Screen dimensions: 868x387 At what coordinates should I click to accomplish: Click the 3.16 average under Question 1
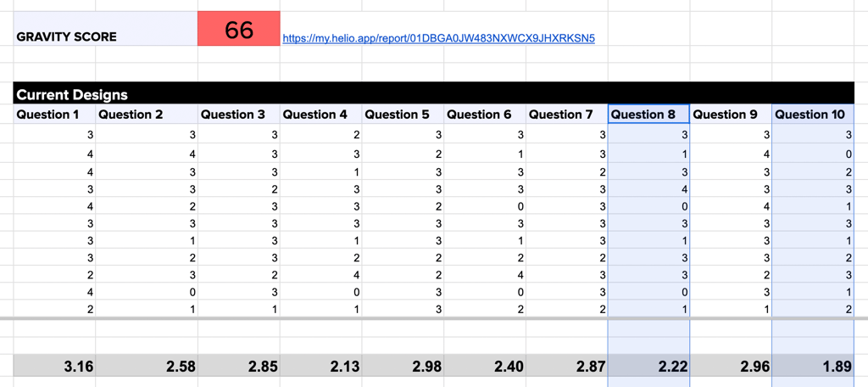54,366
